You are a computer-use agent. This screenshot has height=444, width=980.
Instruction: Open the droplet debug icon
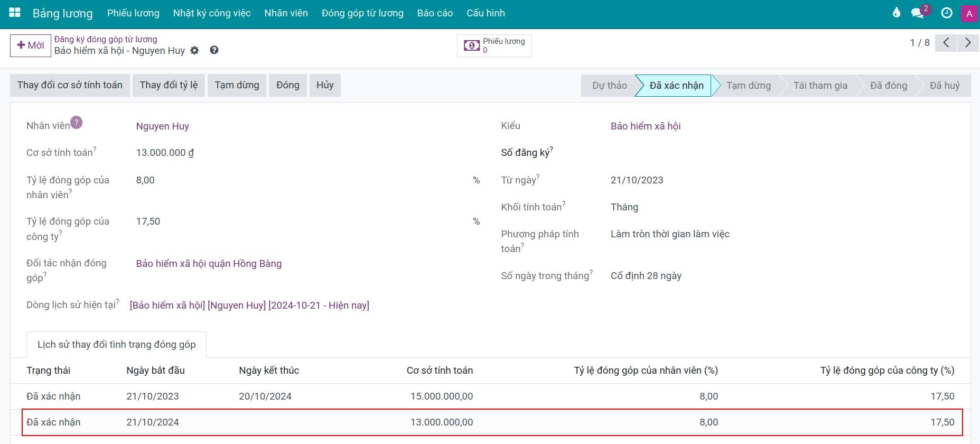[x=896, y=13]
